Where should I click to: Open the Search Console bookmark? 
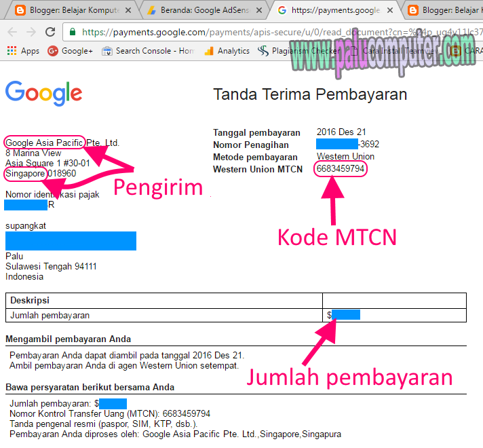(148, 50)
